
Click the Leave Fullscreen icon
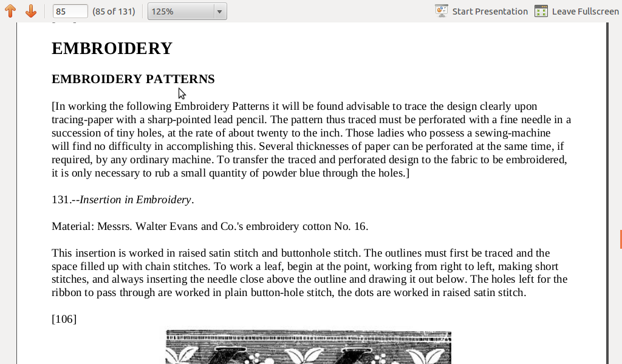(x=541, y=11)
